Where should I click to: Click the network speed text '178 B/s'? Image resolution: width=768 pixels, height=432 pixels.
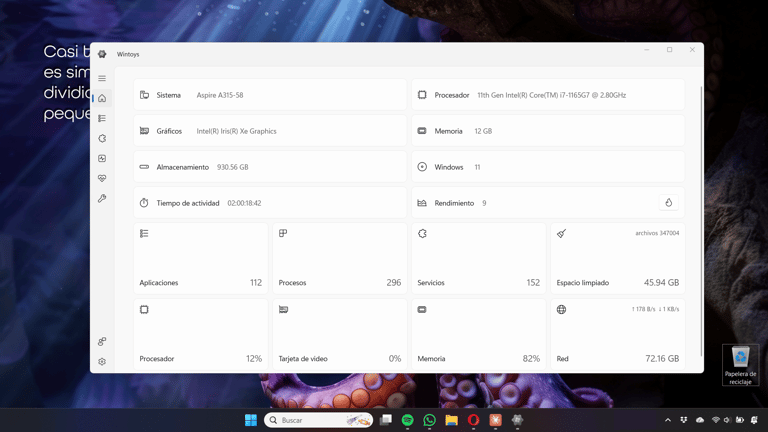646,309
